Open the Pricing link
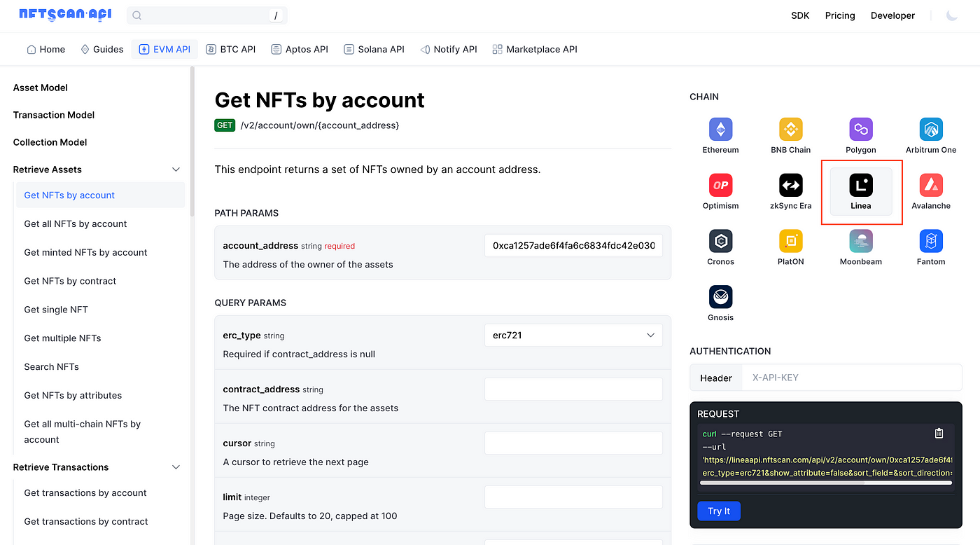The width and height of the screenshot is (980, 545). (x=840, y=15)
